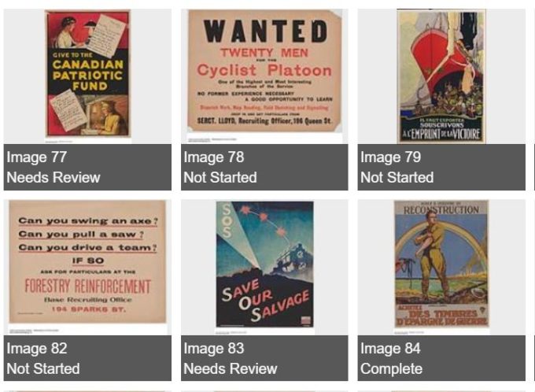
Task: Click the Image 83 label
Action: pos(213,348)
